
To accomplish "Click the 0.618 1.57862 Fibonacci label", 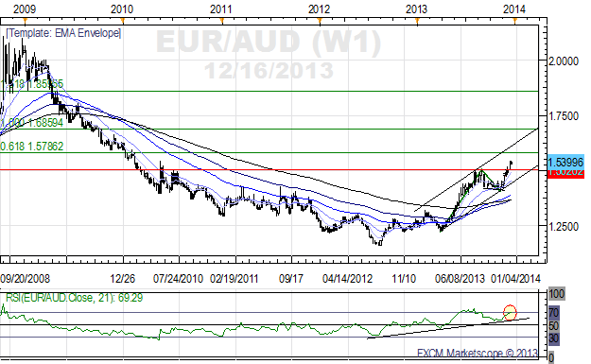I will point(31,147).
